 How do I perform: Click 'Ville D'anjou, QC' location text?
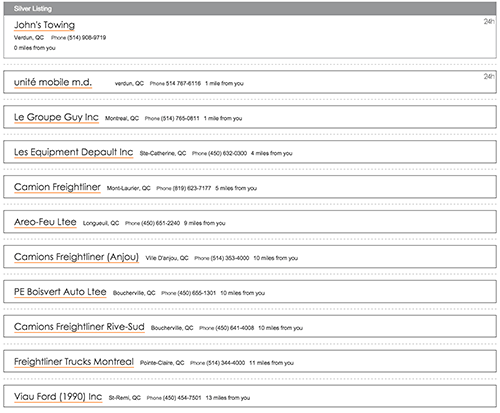(167, 258)
